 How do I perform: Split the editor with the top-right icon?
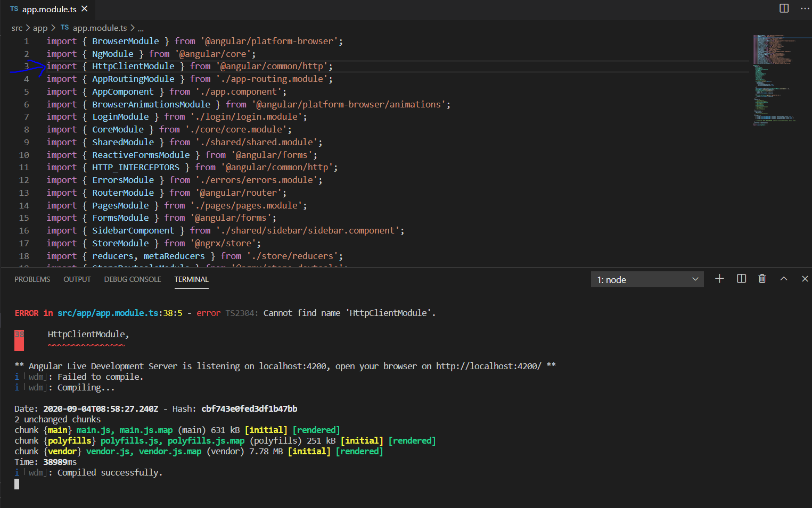[783, 8]
